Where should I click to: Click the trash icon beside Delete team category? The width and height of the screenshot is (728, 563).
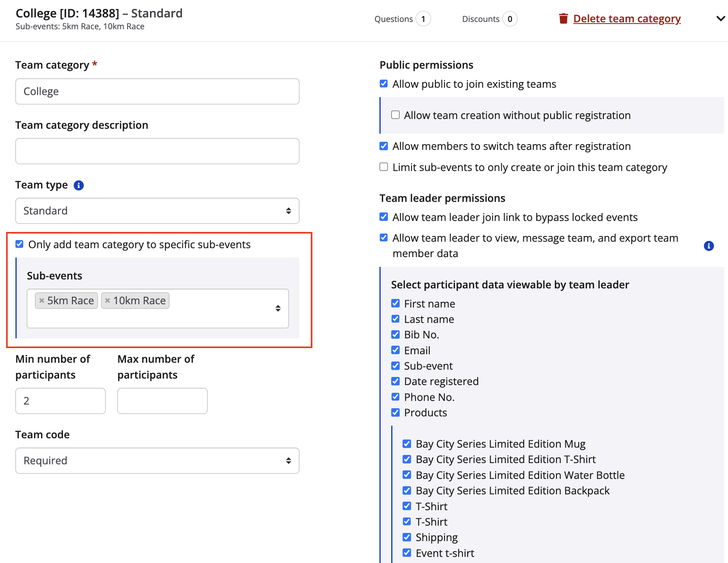pos(563,19)
